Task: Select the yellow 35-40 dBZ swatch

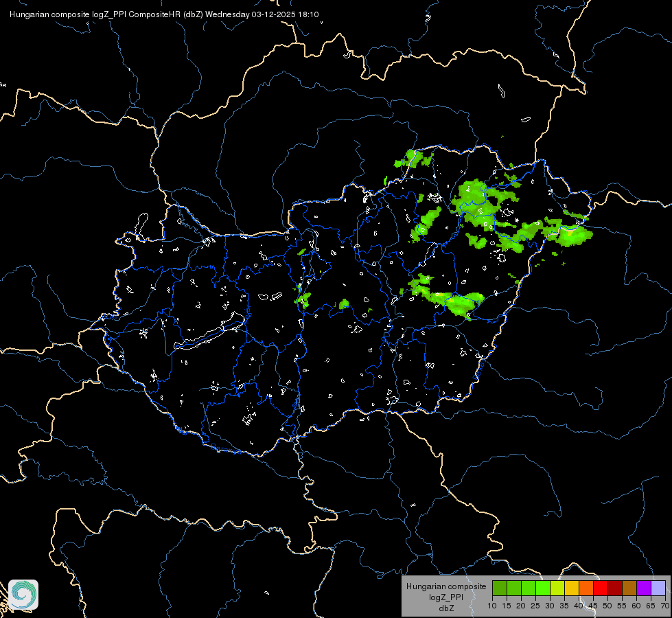Action: pos(572,588)
